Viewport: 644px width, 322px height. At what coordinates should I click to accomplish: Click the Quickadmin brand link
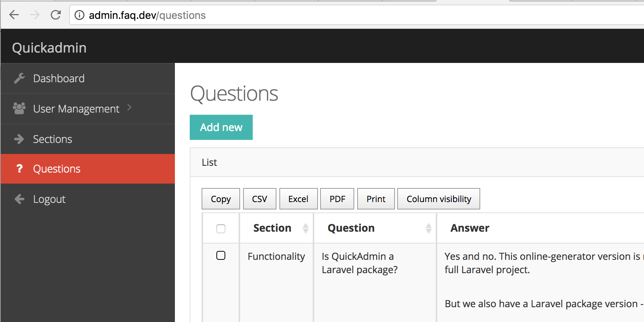tap(49, 48)
